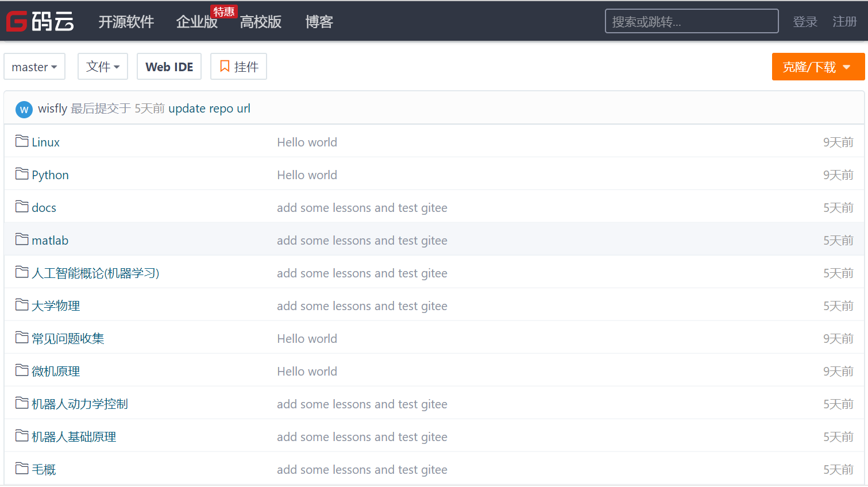Open the 人工智能概论(机器学习) folder link

[x=95, y=273]
